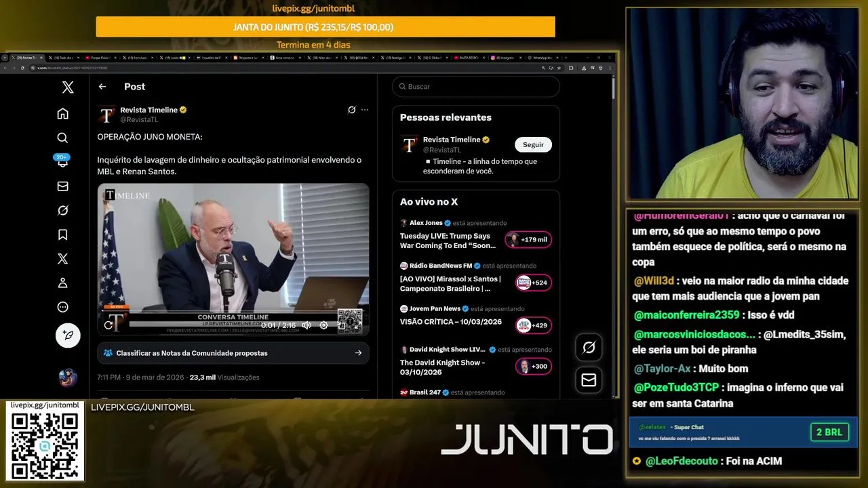Open Rádio BandNews FM Mirassol x Santos live
The height and width of the screenshot is (488, 868).
(x=450, y=283)
